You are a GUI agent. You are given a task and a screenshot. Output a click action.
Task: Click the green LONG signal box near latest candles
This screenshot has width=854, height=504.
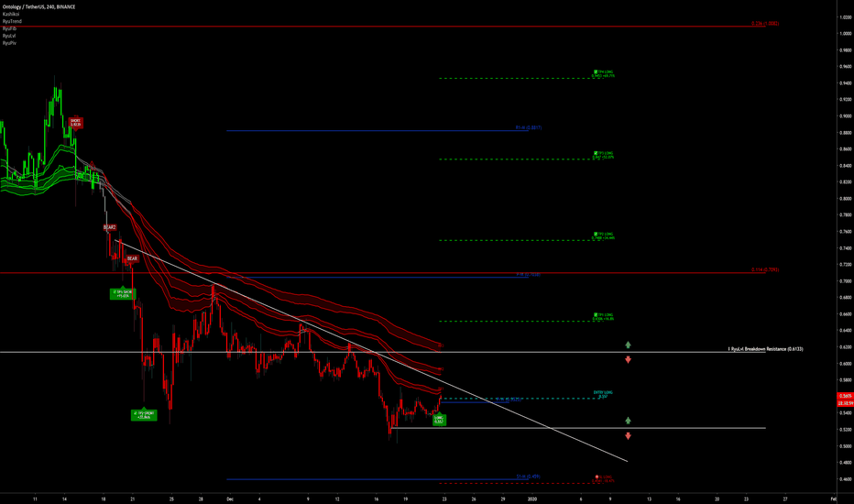[439, 420]
